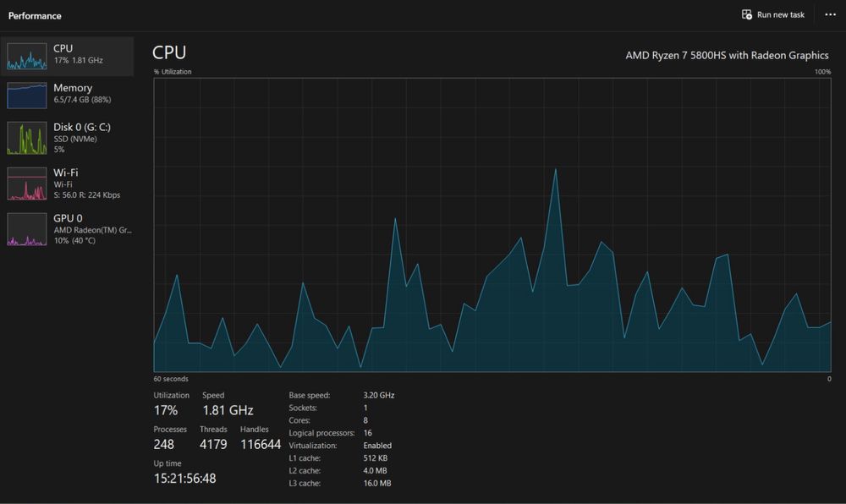The height and width of the screenshot is (504, 846).
Task: Open the three-dot more options menu
Action: [x=831, y=14]
